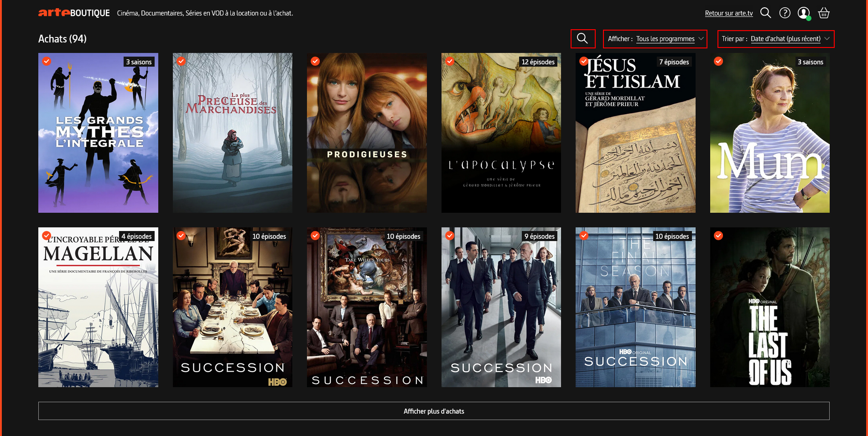
Task: Open the L'Apocalypse series poster
Action: click(501, 133)
